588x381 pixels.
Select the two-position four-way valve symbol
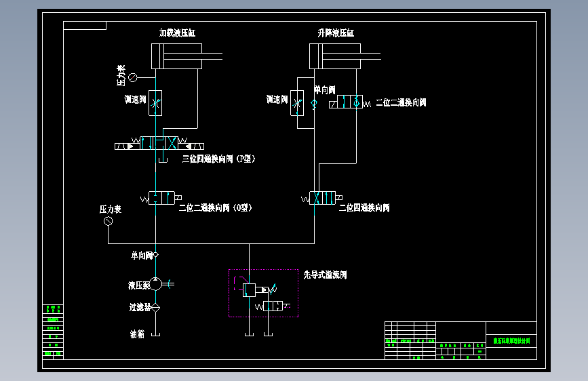coord(321,198)
